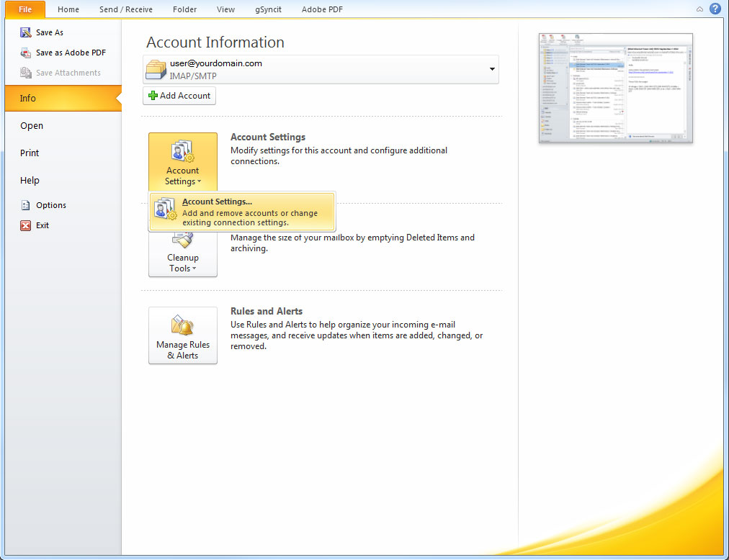
Task: Click the Exit label in the sidebar
Action: click(43, 225)
